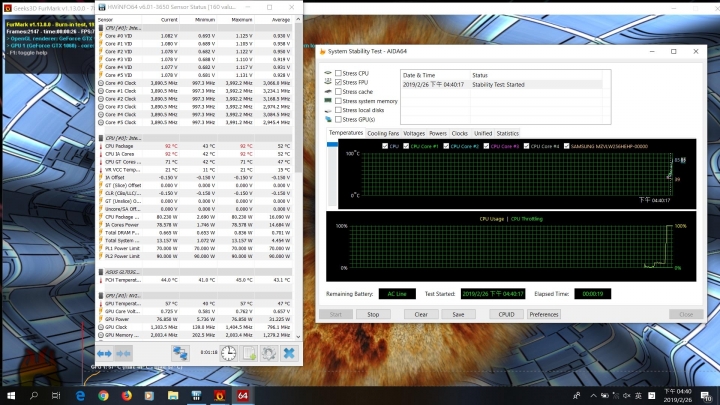This screenshot has height=405, width=720.
Task: Click the Stress FPU icon
Action: (328, 82)
